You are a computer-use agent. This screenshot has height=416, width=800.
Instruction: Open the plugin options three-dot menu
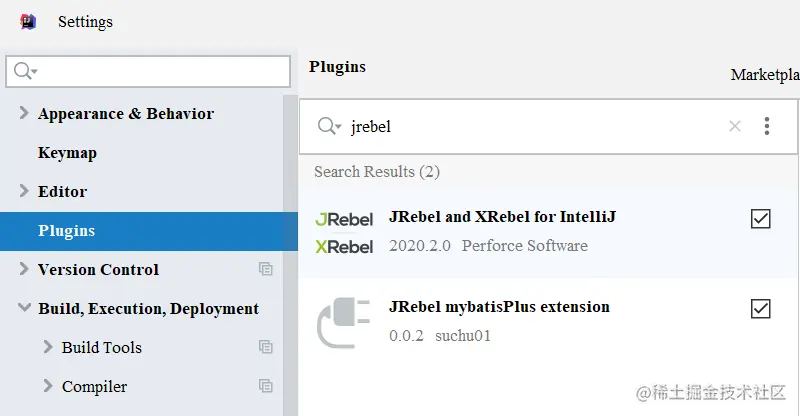(x=767, y=126)
